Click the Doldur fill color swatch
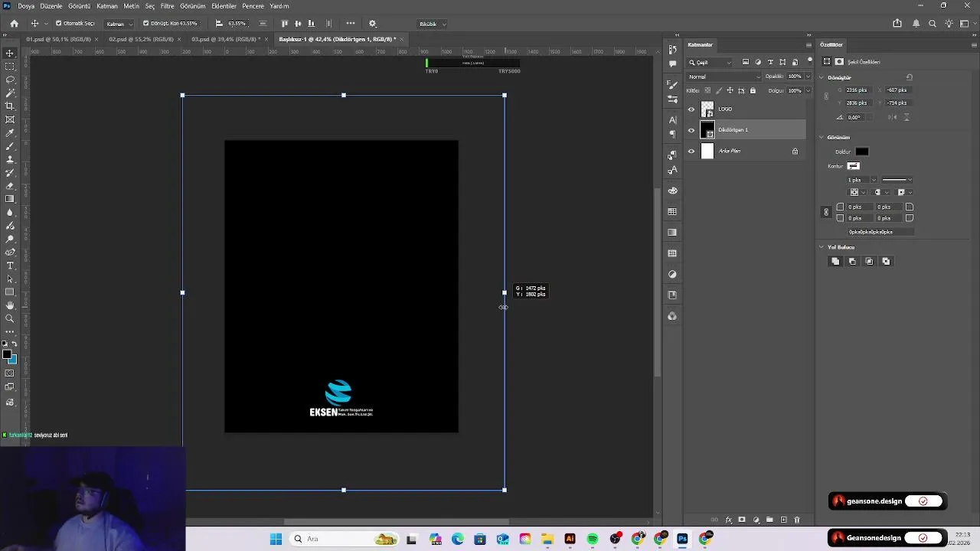 (x=862, y=152)
